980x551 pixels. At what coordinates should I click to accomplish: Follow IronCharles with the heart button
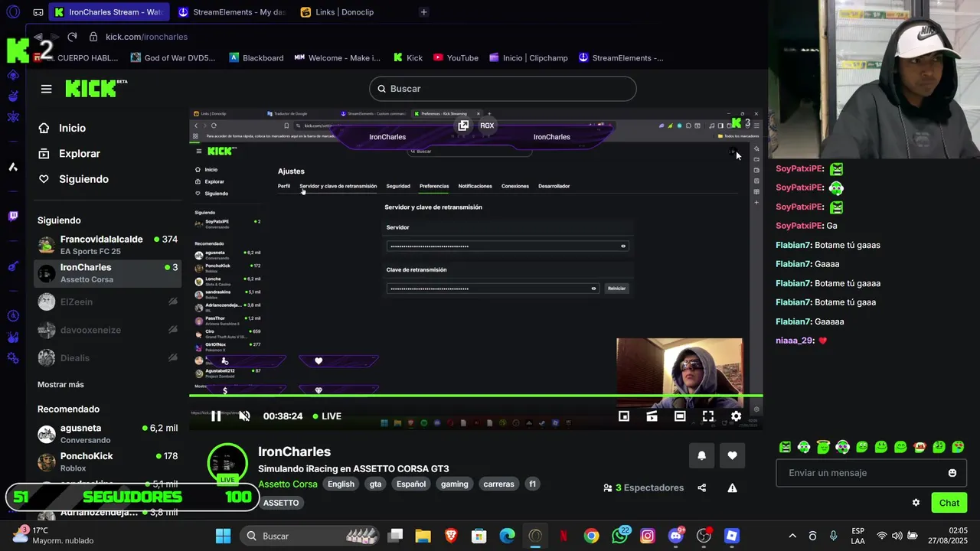tap(732, 455)
